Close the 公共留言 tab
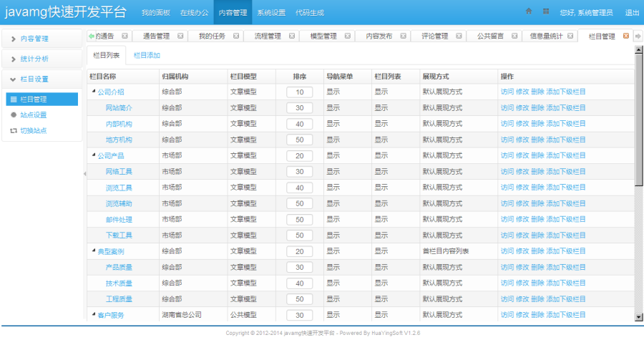 coord(514,36)
